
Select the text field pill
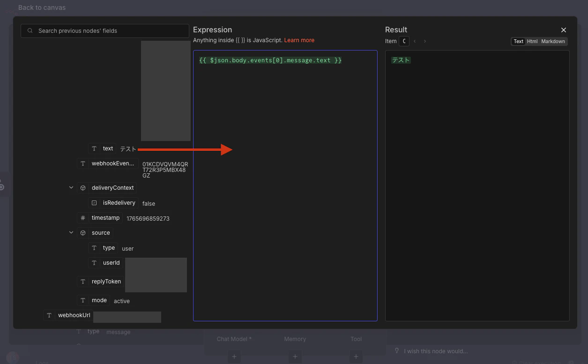pyautogui.click(x=102, y=149)
